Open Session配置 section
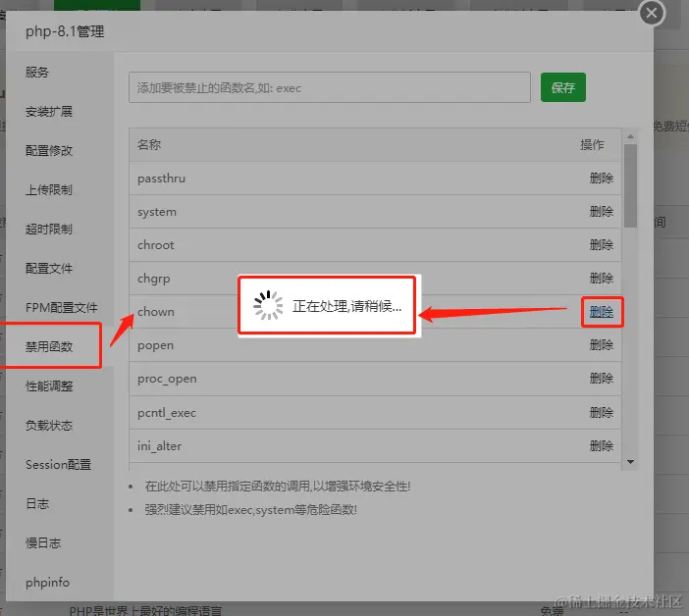Viewport: 689px width, 616px height. 59,465
